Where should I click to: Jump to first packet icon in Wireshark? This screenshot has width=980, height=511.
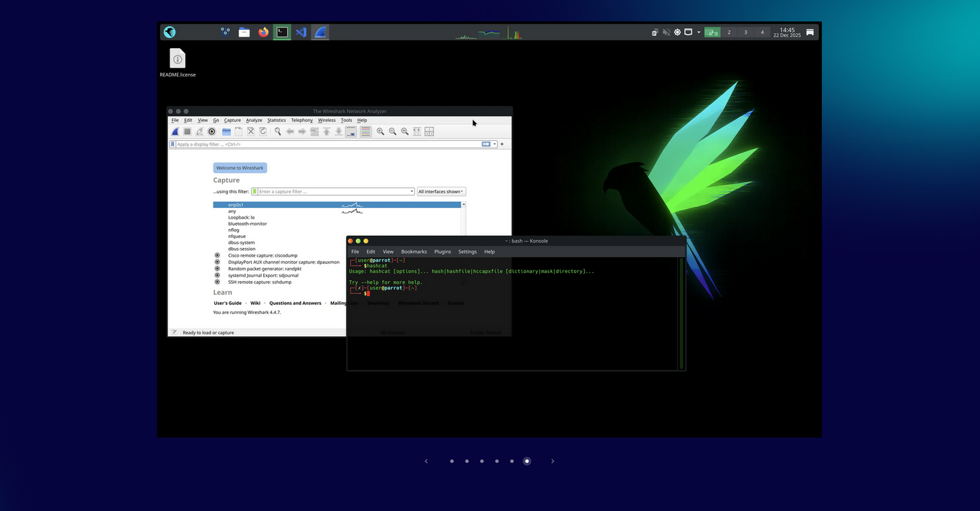point(326,131)
